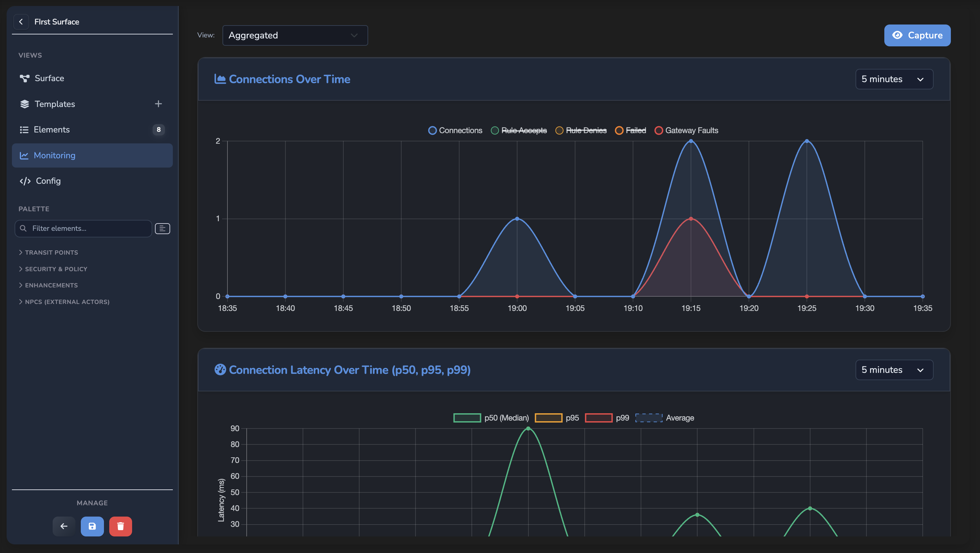Select the Monitoring view
The width and height of the screenshot is (980, 553).
[92, 155]
